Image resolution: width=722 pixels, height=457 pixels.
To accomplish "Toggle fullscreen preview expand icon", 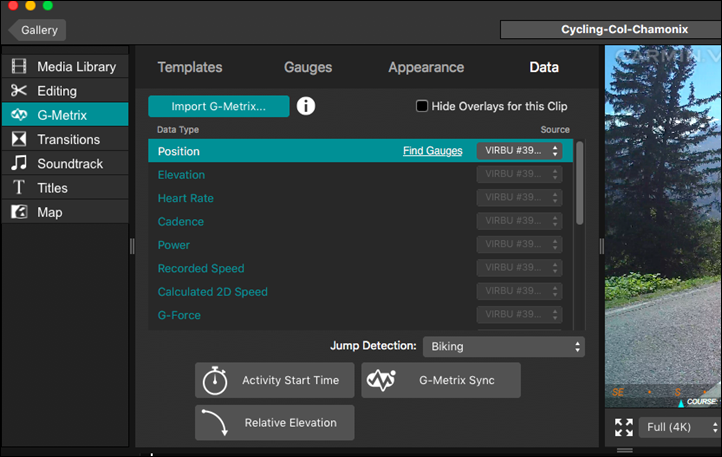I will 624,427.
